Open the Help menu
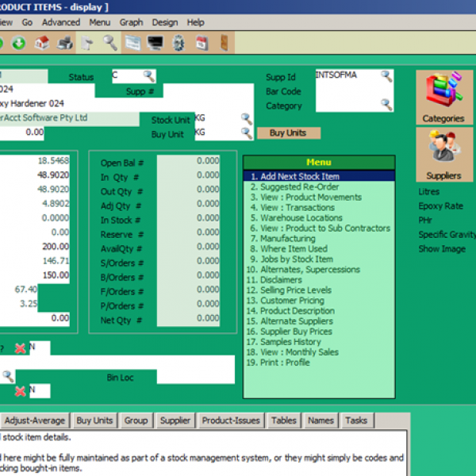This screenshot has width=476, height=476. click(195, 22)
